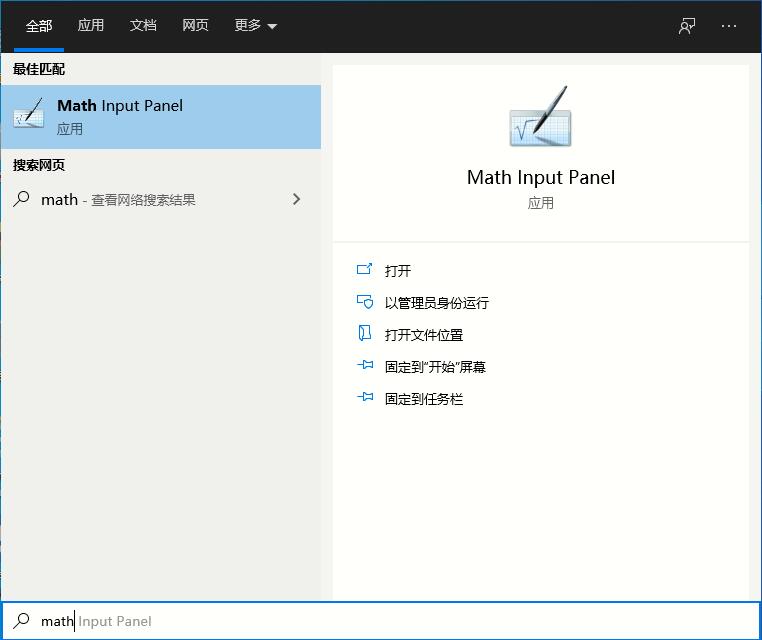Switch to the 应用 tab
Image resolution: width=762 pixels, height=640 pixels.
91,26
